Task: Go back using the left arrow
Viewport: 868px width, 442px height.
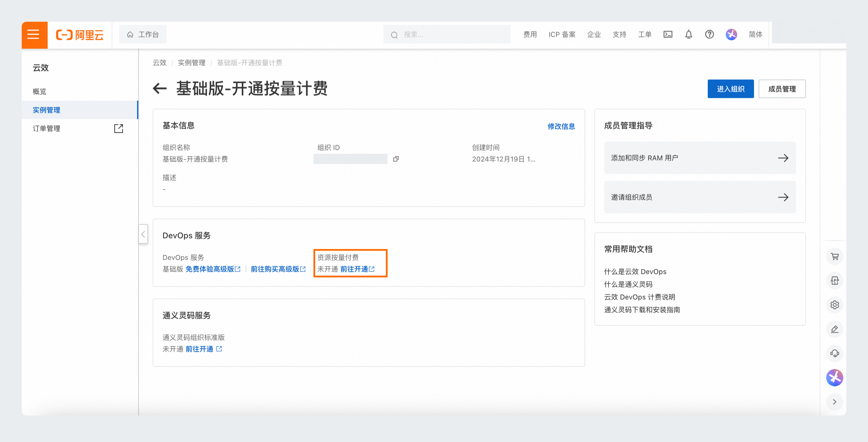Action: [x=160, y=89]
